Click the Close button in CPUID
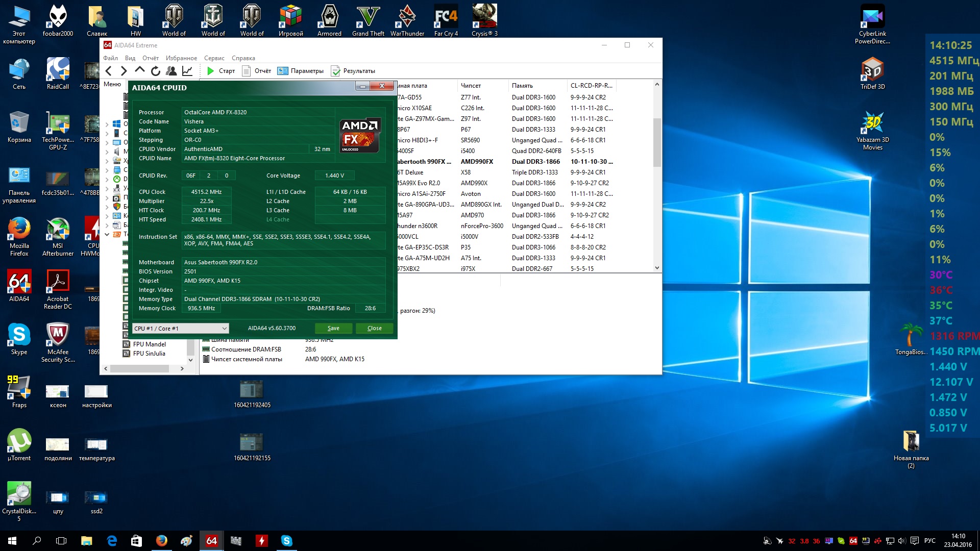Image resolution: width=980 pixels, height=551 pixels. tap(374, 328)
